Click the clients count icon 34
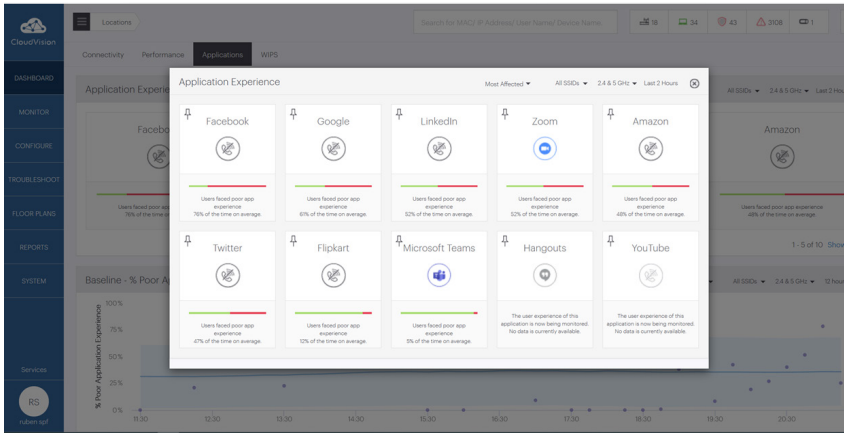The width and height of the screenshot is (849, 437). coord(688,22)
